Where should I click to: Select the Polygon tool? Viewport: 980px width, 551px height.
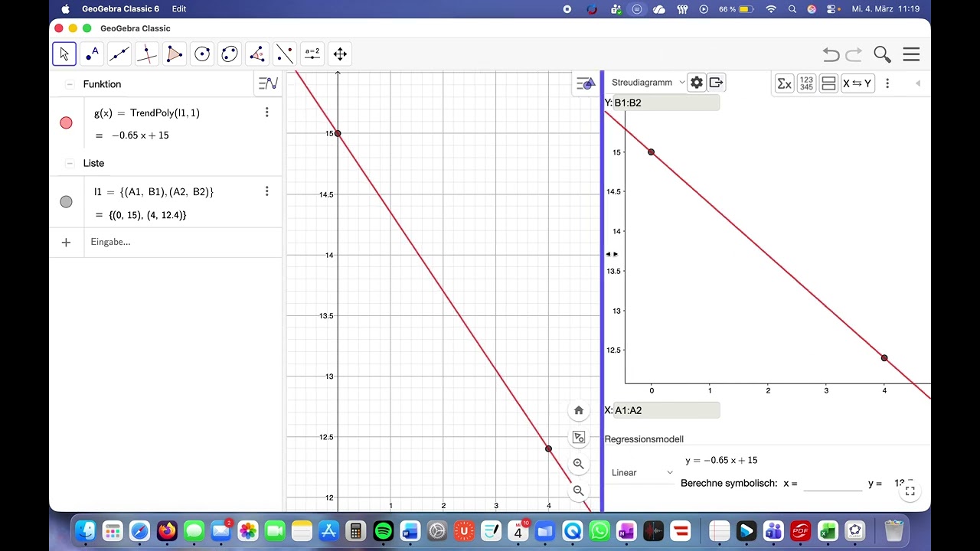coord(175,54)
